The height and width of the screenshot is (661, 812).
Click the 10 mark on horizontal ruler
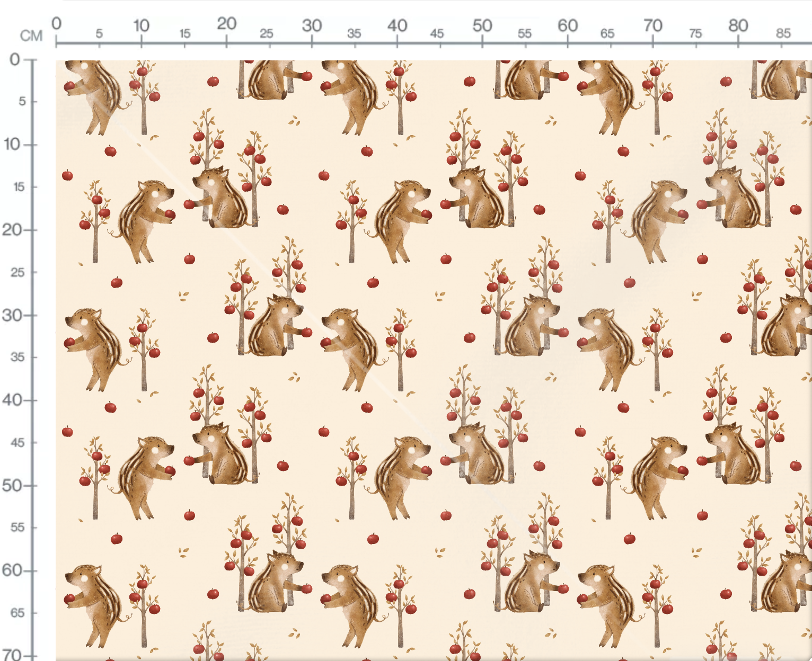[141, 25]
